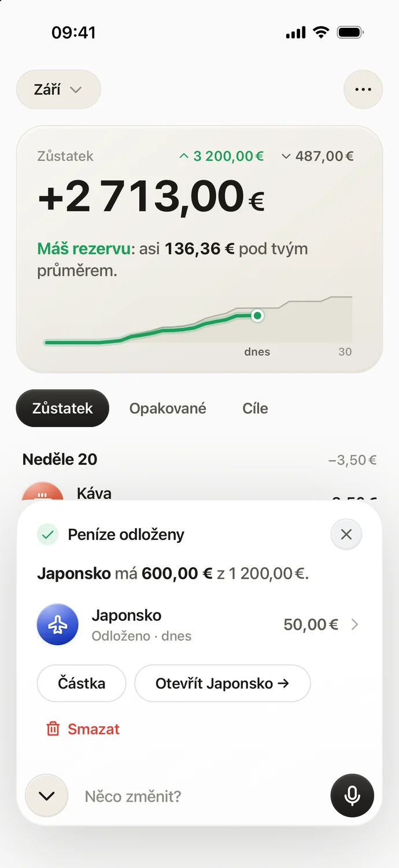The height and width of the screenshot is (868, 399).
Task: Click the Otevřít Japonsko button
Action: (223, 683)
